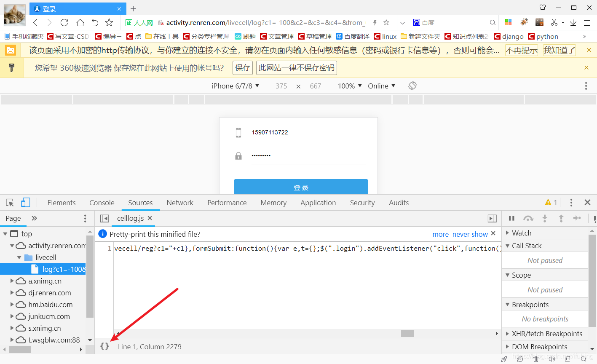Click the code editor horizontal scrollbar thumb
The image size is (597, 364).
point(407,333)
